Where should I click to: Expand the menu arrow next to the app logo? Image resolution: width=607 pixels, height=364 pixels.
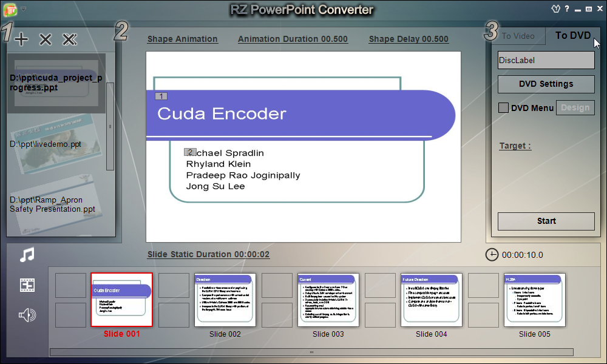click(23, 8)
